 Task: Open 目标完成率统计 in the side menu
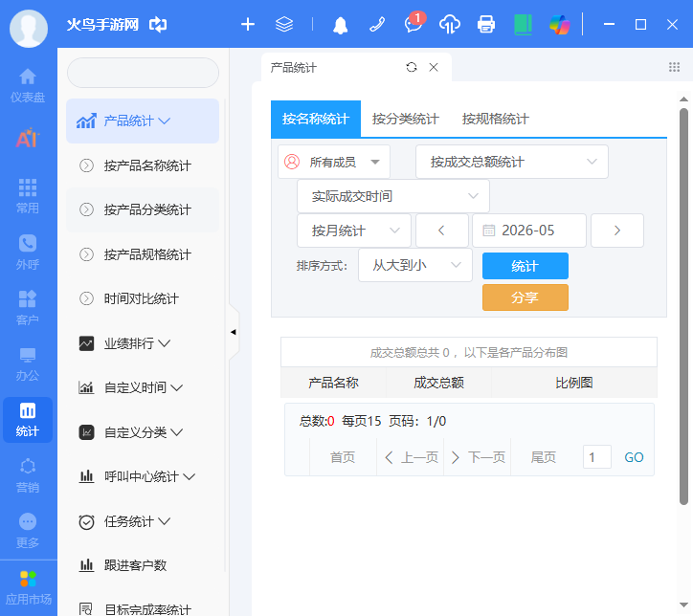[143, 609]
